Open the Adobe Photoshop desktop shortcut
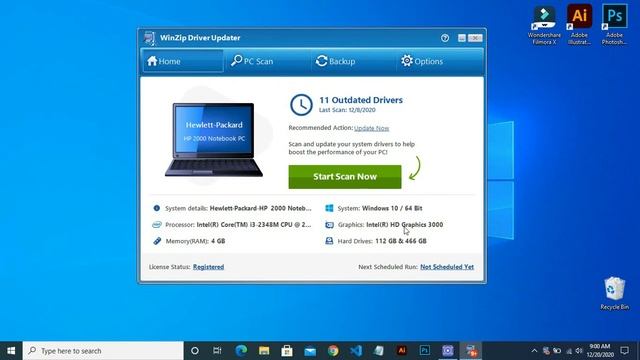 [x=614, y=24]
